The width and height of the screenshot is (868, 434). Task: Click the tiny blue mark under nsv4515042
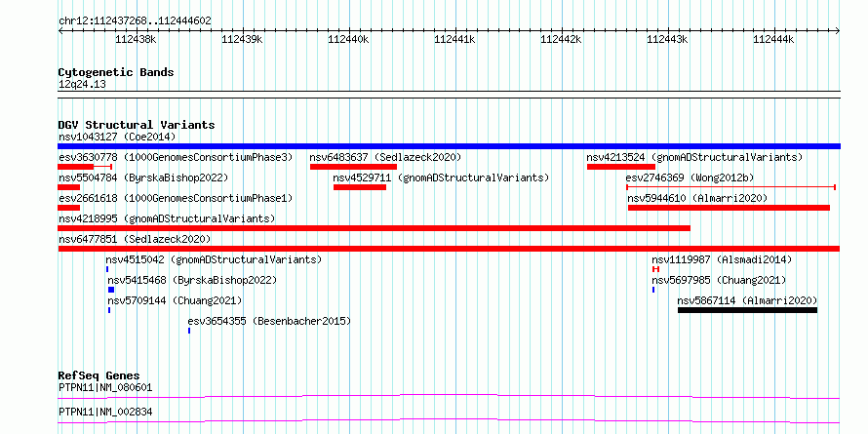pyautogui.click(x=107, y=269)
